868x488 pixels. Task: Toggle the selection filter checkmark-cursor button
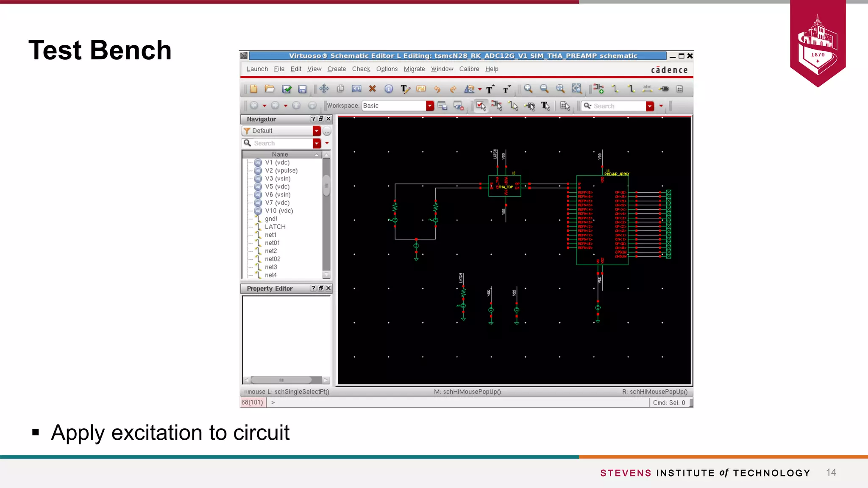pos(481,106)
